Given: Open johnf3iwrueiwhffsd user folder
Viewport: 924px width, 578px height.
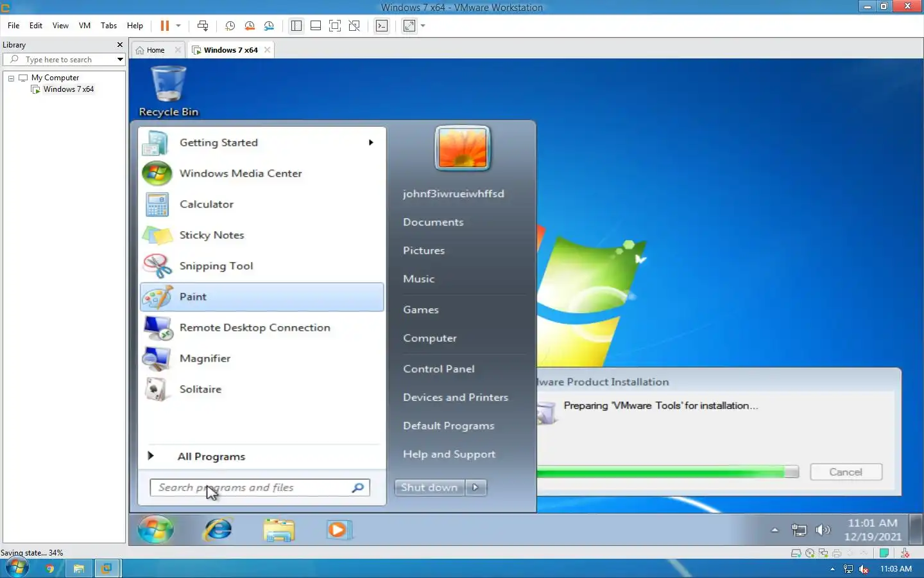Looking at the screenshot, I should coord(454,194).
